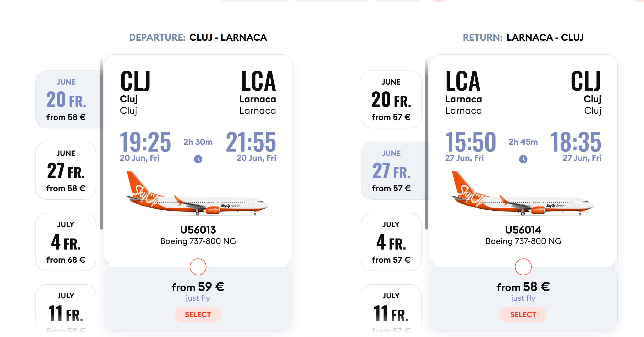Click the return dates list scrollbar
The height and width of the screenshot is (337, 644).
[427, 144]
